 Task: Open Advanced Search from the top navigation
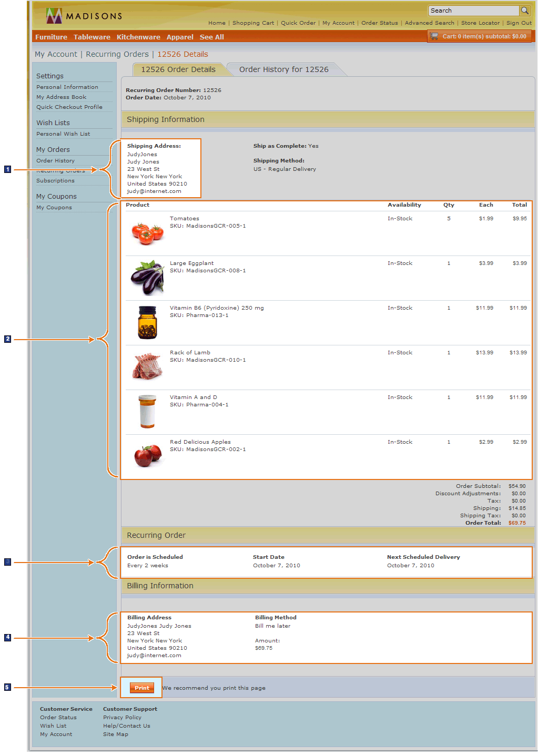coord(429,23)
